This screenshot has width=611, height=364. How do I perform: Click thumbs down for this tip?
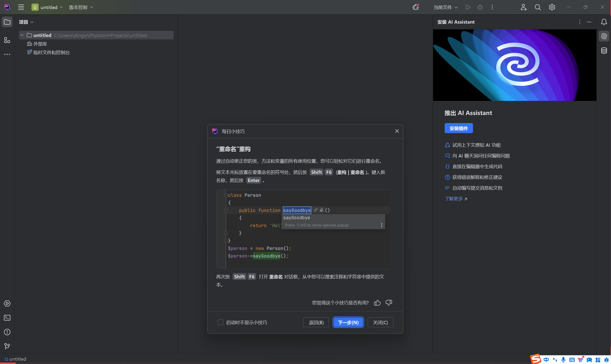click(x=389, y=303)
